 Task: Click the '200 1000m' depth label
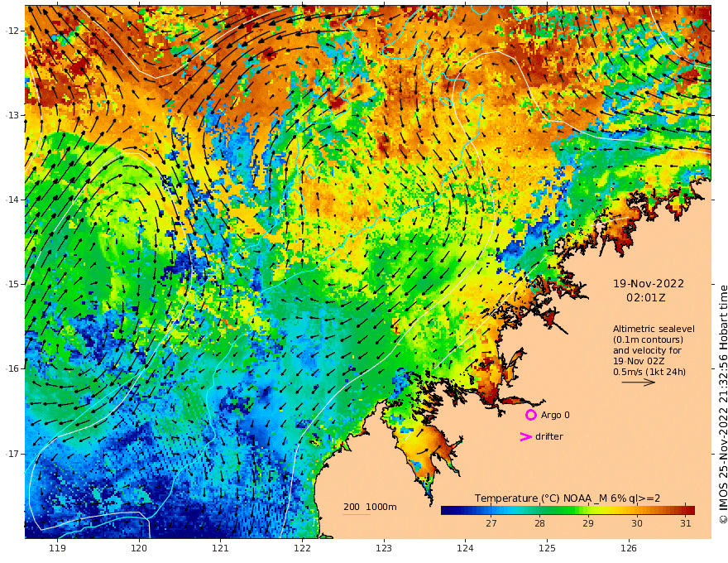click(x=370, y=507)
